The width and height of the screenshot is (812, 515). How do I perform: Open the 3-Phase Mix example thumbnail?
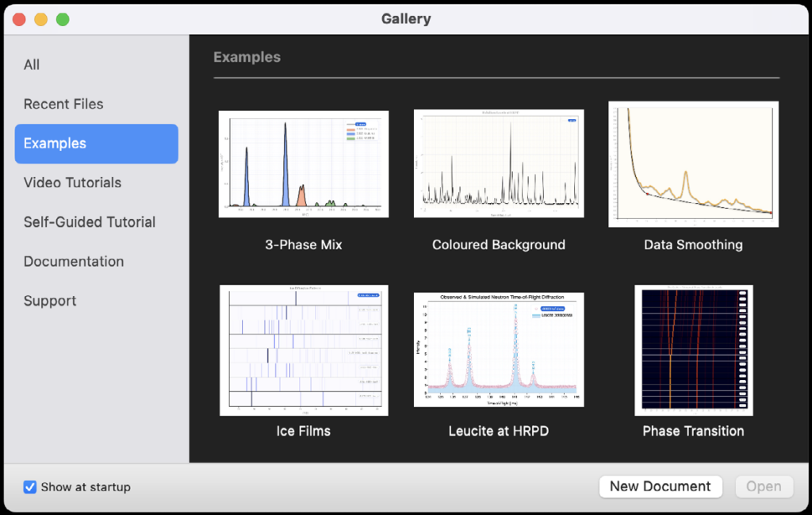[303, 164]
